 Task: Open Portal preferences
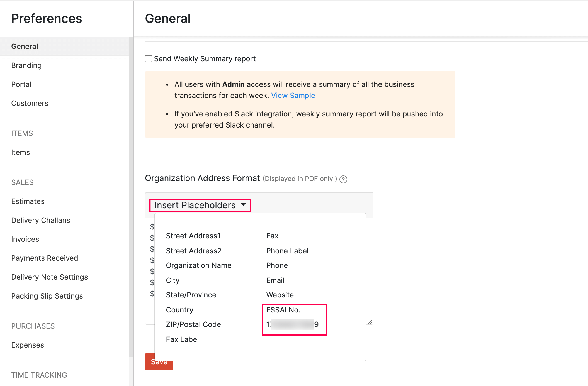pyautogui.click(x=21, y=84)
